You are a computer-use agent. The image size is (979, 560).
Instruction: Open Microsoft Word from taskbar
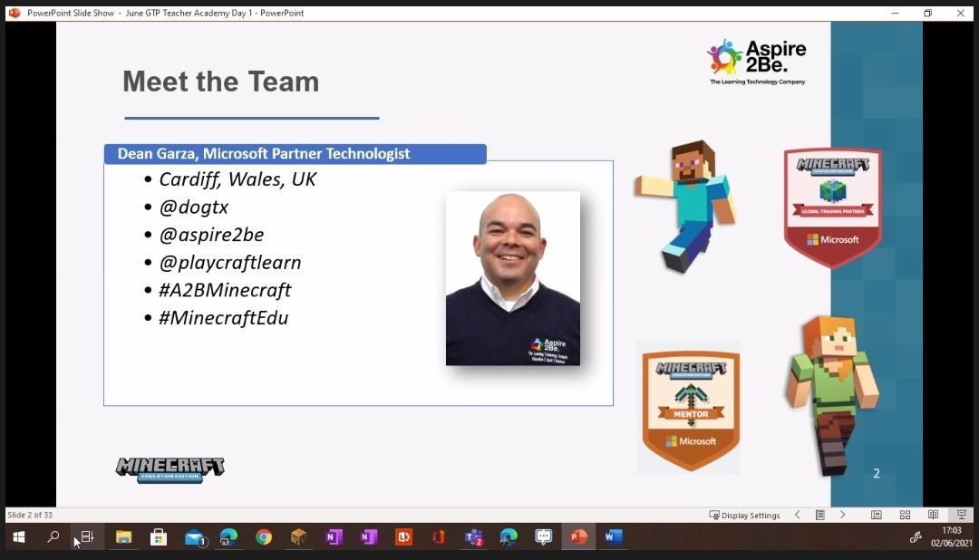(613, 537)
